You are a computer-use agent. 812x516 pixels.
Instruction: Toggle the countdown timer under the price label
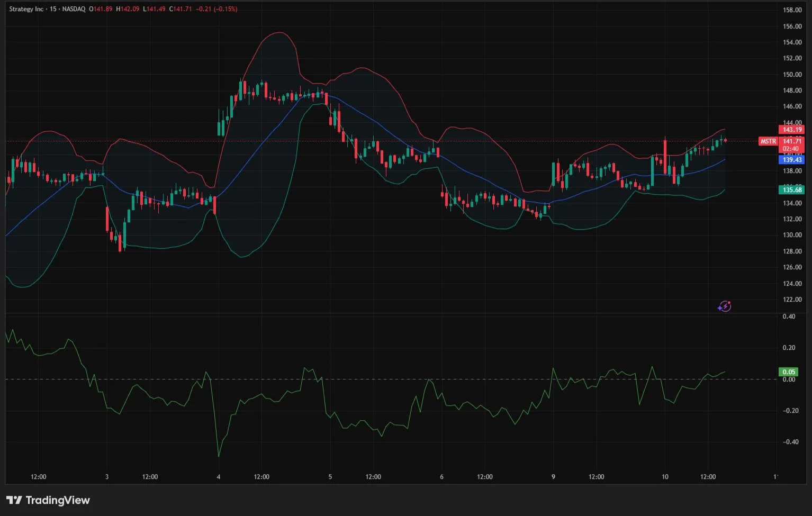[791, 149]
